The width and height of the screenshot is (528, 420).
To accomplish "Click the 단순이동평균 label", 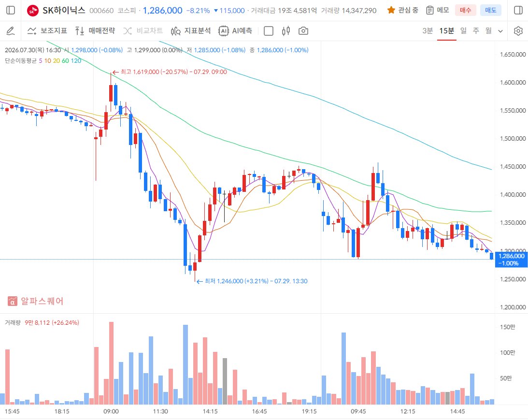I will coord(21,60).
